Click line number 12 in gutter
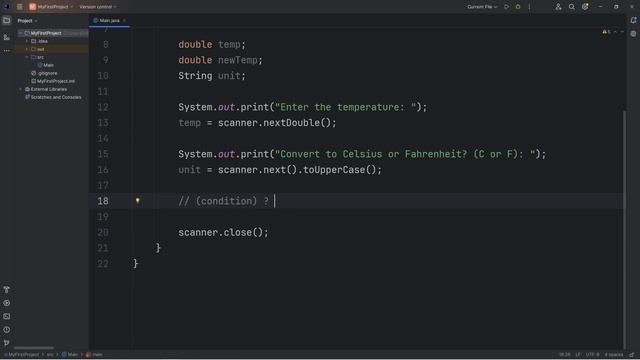Screen dimensions: 640x360 pyautogui.click(x=103, y=107)
